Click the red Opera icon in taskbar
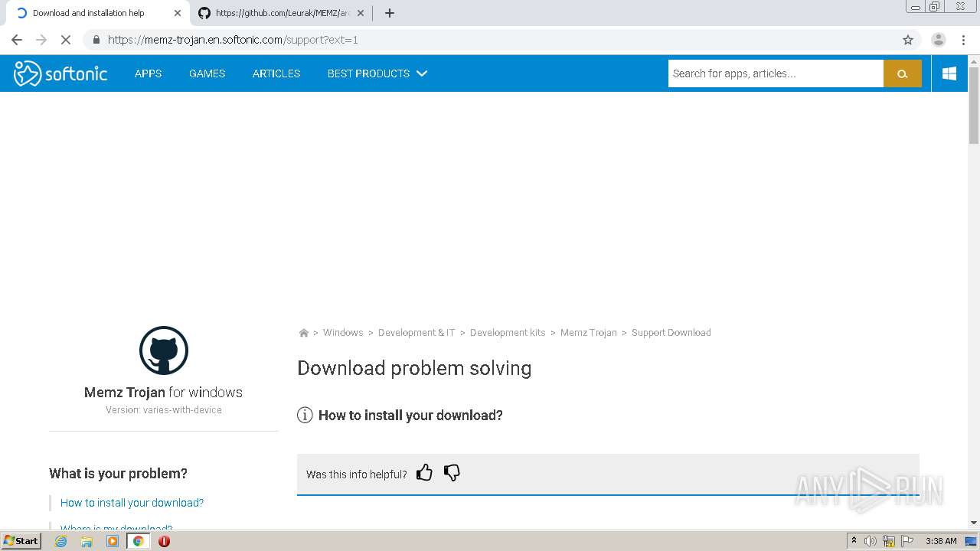The image size is (980, 551). (x=164, y=541)
